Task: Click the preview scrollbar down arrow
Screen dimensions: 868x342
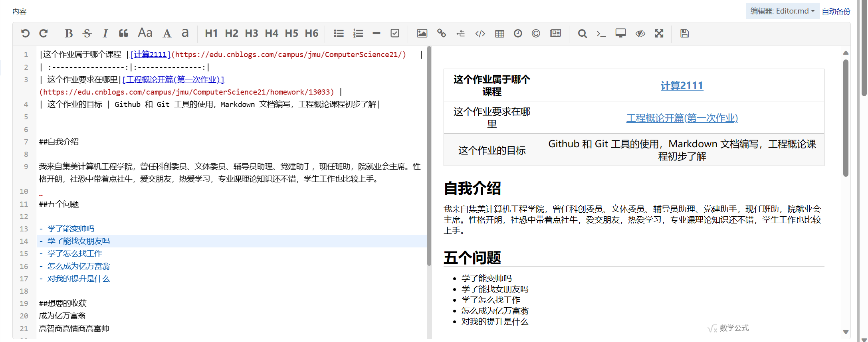Action: coord(846,332)
